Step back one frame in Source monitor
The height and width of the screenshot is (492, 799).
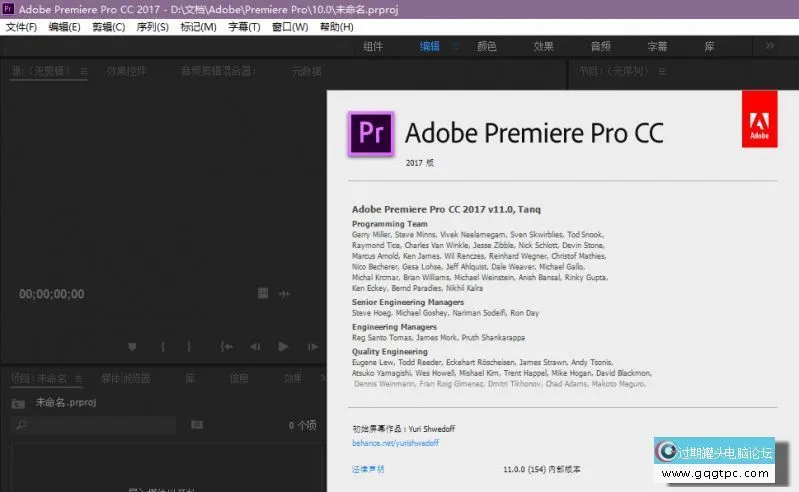(x=255, y=346)
